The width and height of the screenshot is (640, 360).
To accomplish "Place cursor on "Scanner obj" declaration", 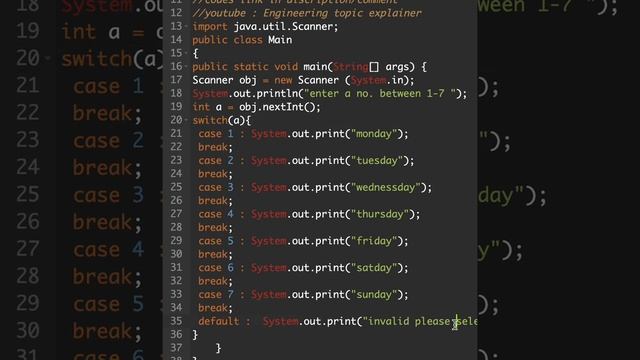I will (x=224, y=80).
